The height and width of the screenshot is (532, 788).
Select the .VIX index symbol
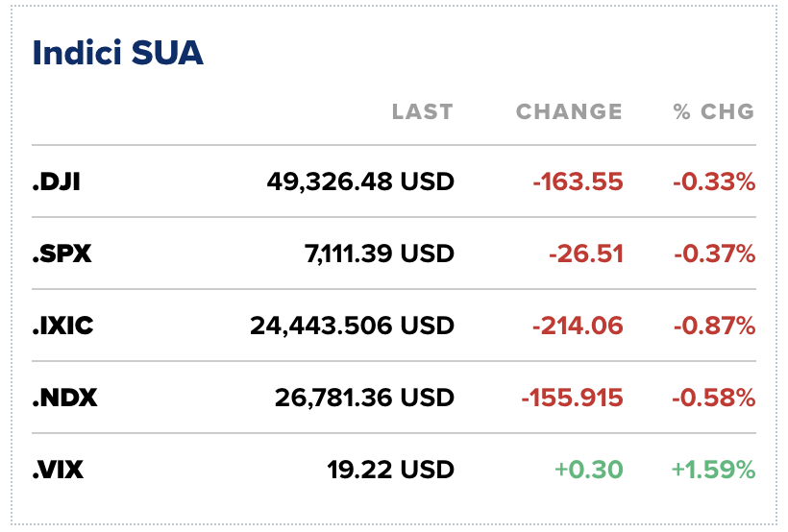pyautogui.click(x=60, y=470)
